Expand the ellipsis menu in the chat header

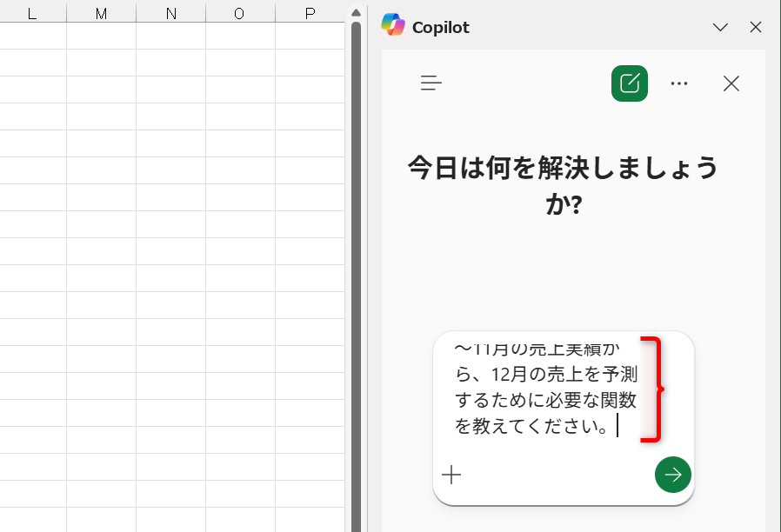tap(679, 83)
